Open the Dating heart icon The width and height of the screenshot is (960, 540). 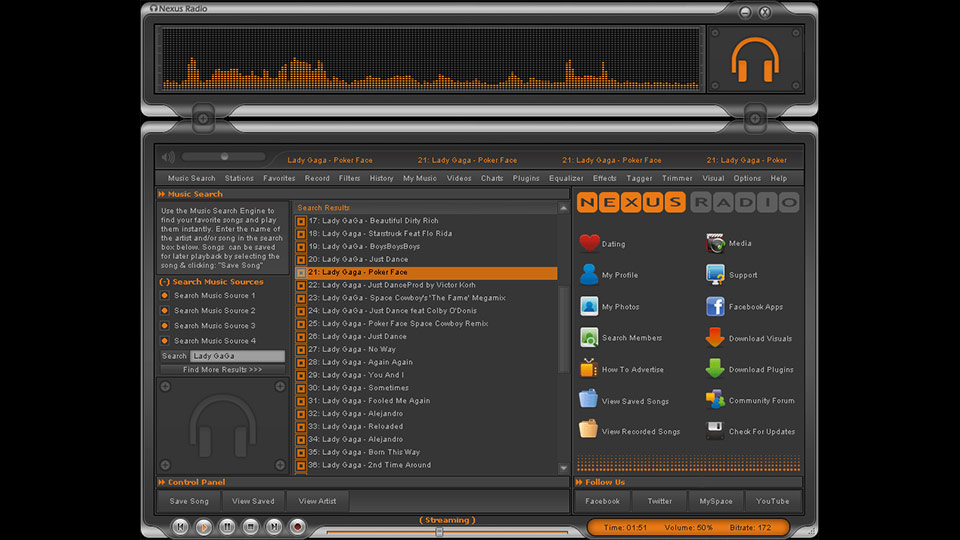tap(589, 243)
